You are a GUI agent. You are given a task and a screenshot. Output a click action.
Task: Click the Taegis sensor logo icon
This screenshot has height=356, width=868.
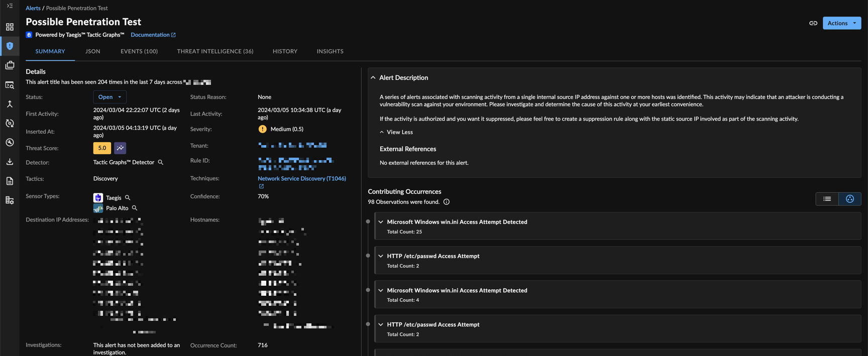click(x=98, y=198)
